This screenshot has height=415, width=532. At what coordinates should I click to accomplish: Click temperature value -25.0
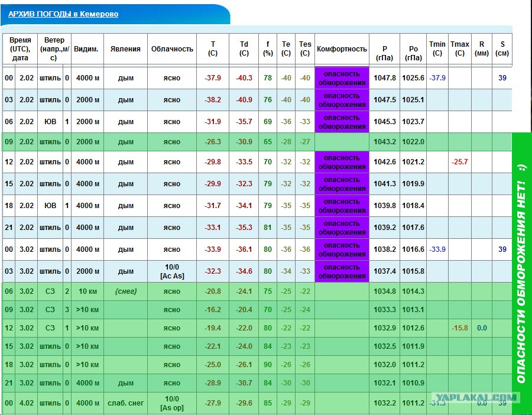(x=213, y=364)
